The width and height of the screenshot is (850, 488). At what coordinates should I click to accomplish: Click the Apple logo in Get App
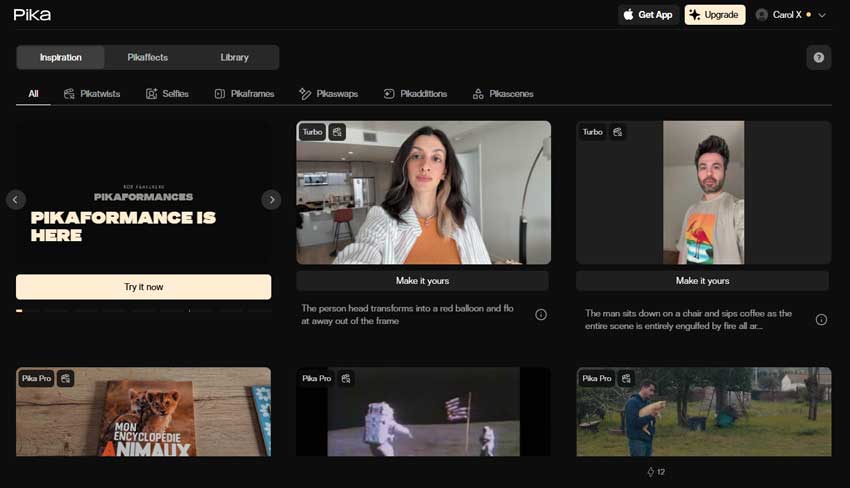(628, 14)
